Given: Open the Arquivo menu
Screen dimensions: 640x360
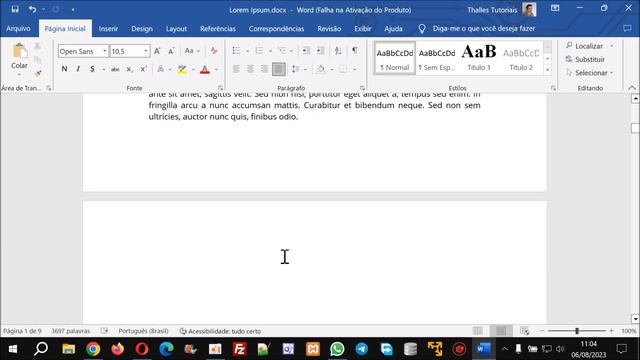Looking at the screenshot, I should point(18,29).
